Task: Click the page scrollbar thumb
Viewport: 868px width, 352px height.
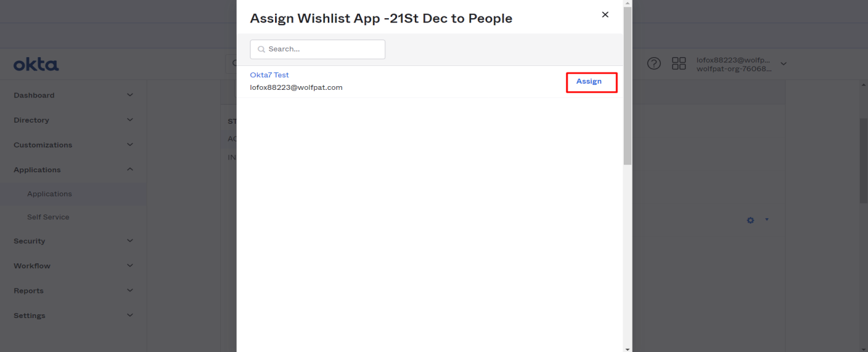Action: pos(864,160)
